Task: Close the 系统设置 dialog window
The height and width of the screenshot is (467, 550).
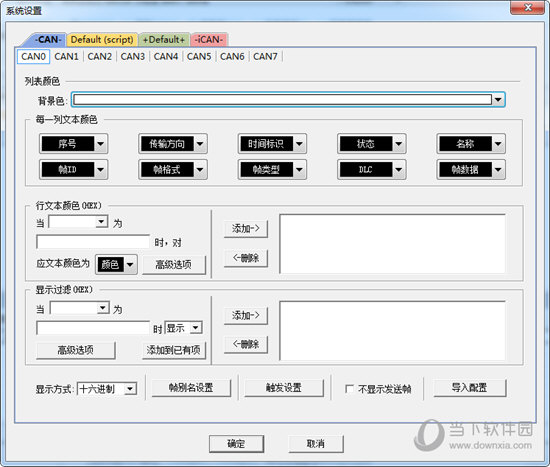Action: click(527, 8)
